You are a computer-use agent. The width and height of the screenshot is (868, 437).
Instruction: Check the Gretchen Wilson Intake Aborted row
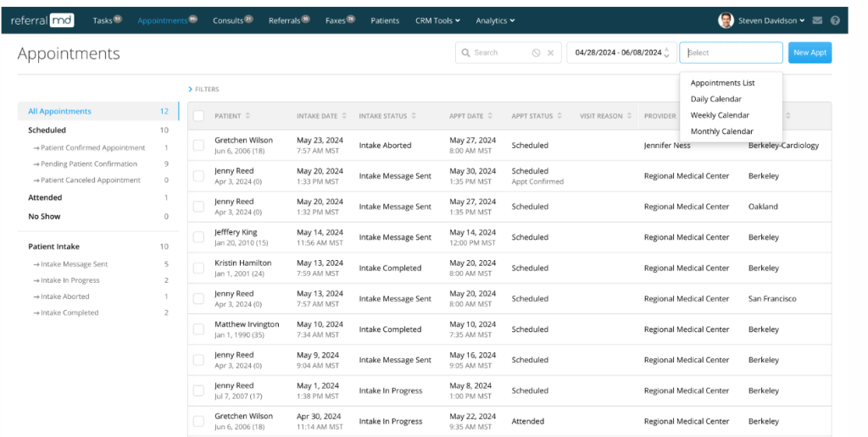click(198, 145)
